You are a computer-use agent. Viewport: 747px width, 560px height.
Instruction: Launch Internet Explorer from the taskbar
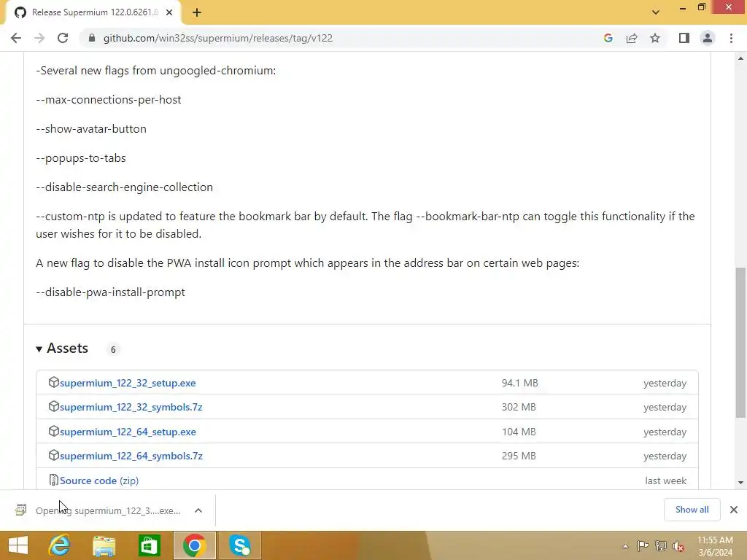tap(60, 545)
